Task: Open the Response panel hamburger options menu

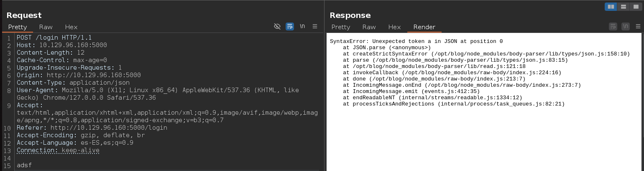Action: pyautogui.click(x=638, y=26)
